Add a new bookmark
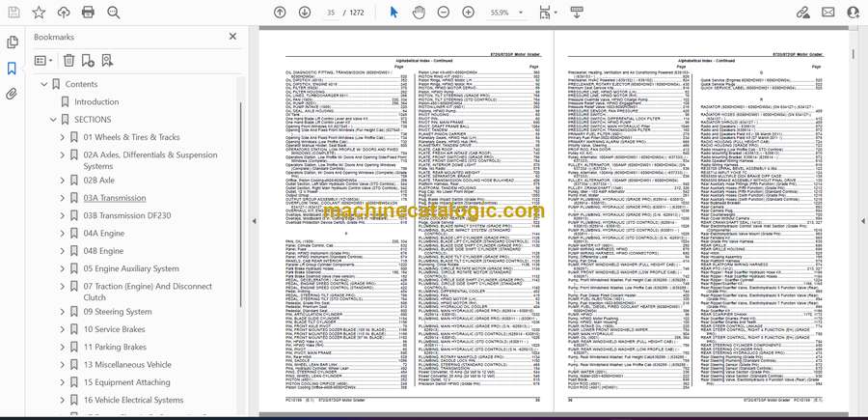 [88, 61]
